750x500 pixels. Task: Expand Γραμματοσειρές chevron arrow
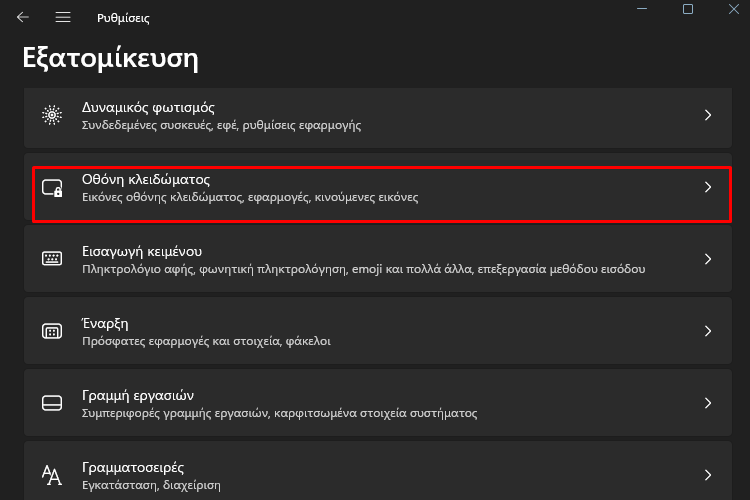click(x=708, y=475)
